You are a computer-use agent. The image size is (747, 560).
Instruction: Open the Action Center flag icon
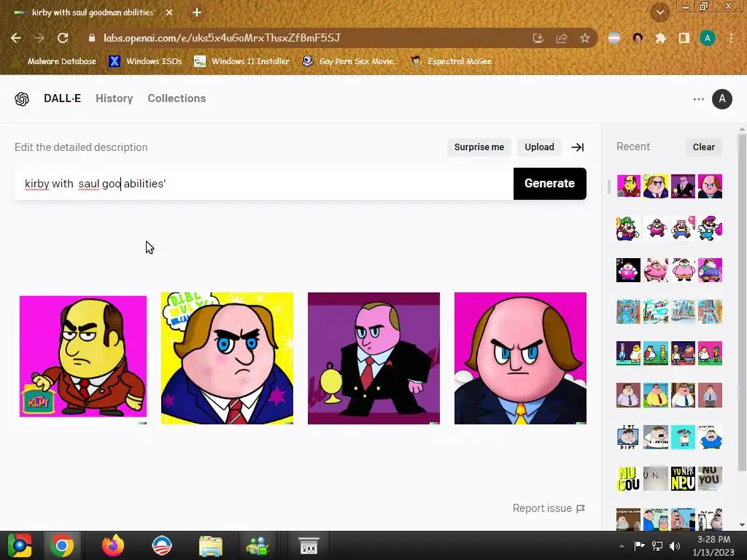[639, 545]
